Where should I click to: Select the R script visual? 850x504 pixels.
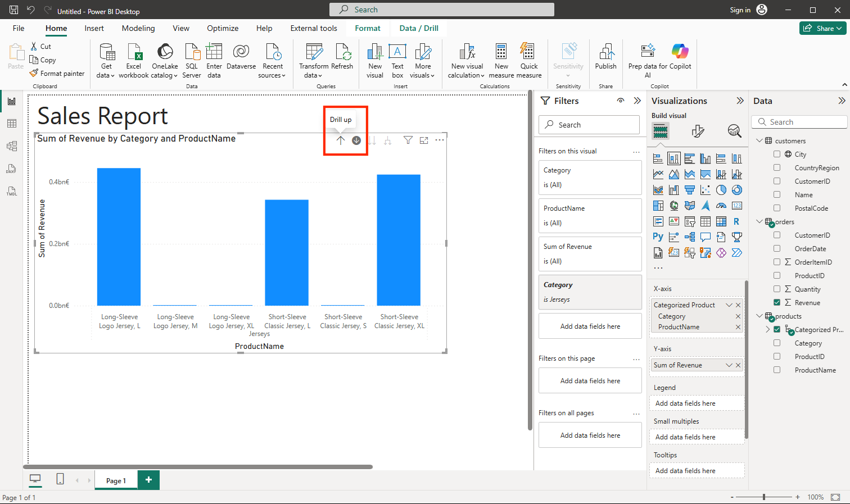click(x=737, y=221)
